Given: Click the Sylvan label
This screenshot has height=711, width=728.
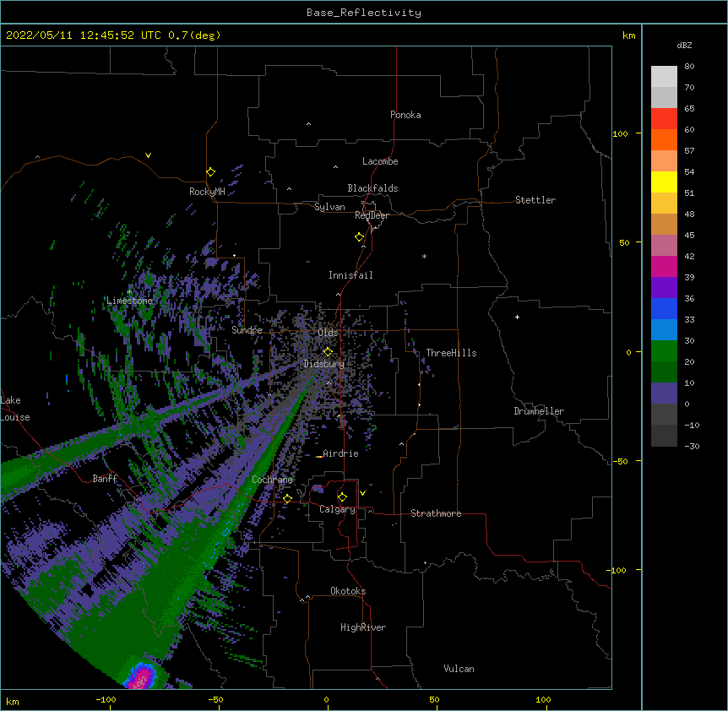Looking at the screenshot, I should pyautogui.click(x=329, y=207).
